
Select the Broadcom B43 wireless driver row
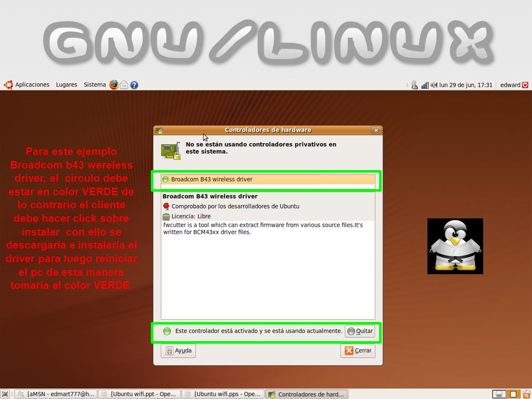(x=268, y=179)
